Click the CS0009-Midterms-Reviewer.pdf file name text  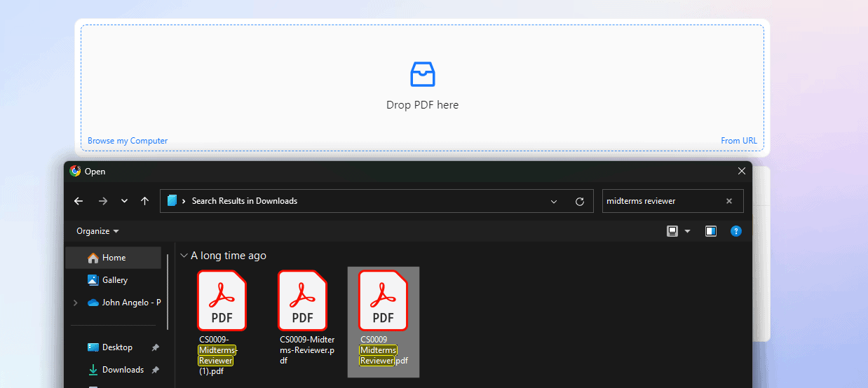point(307,350)
